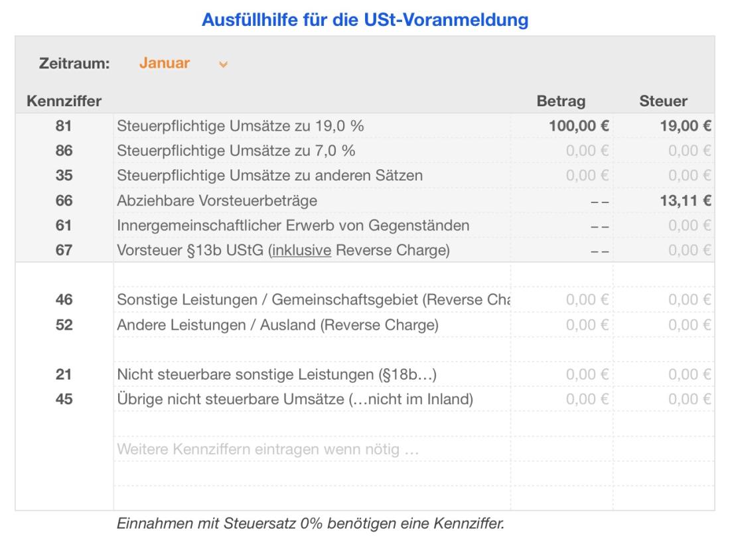Select the Innergemeinschaftlicher Erwerb row
The image size is (730, 560).
(265, 224)
